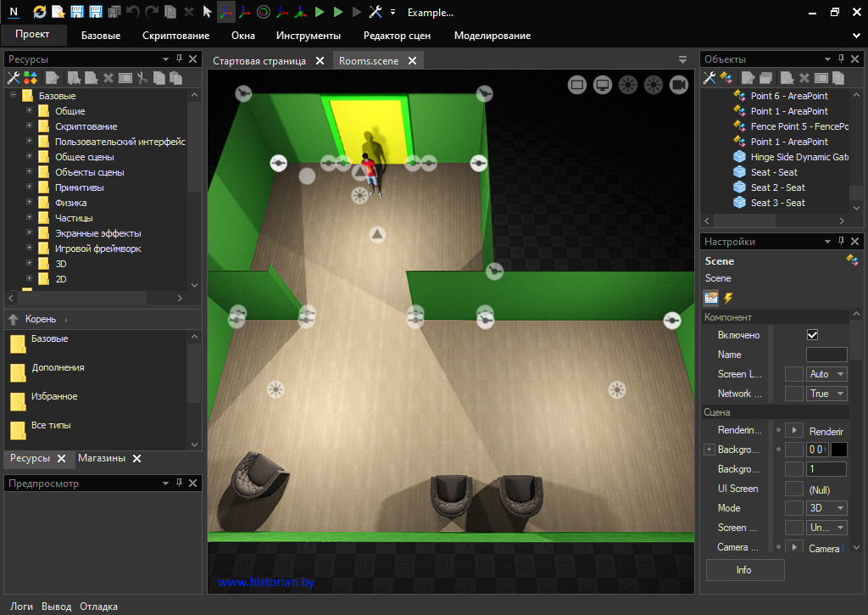This screenshot has width=868, height=615.
Task: Click the camera icon in viewport
Action: click(x=678, y=84)
